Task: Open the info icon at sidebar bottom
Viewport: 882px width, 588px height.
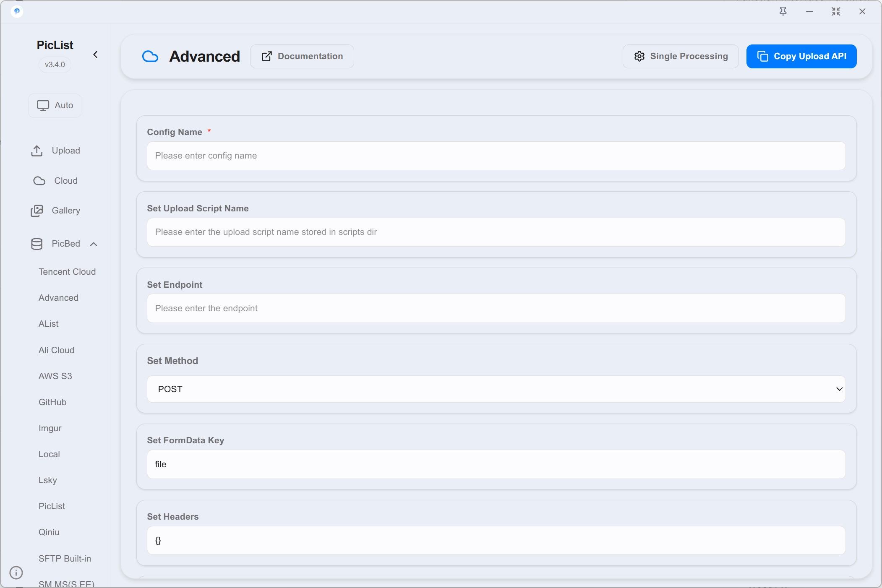Action: (x=16, y=572)
